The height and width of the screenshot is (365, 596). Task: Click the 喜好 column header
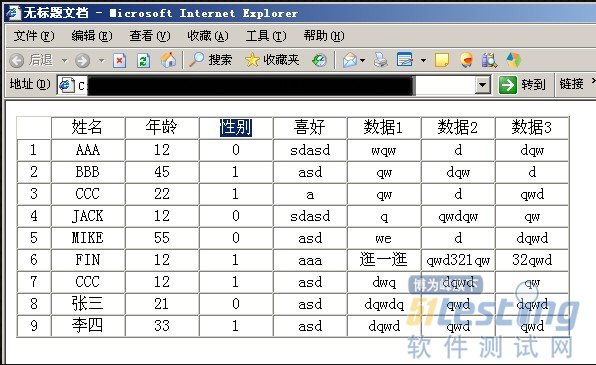coord(310,127)
